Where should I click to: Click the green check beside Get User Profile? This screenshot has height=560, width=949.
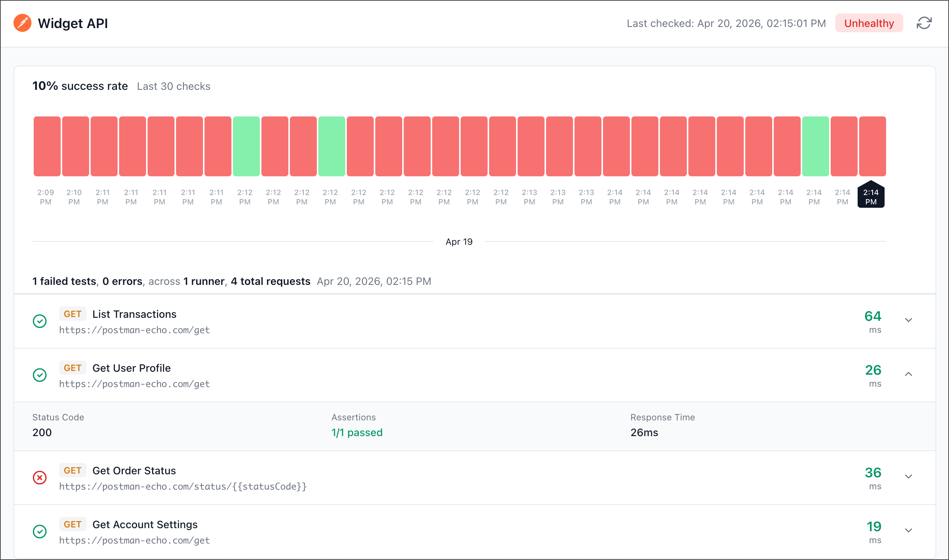tap(40, 375)
